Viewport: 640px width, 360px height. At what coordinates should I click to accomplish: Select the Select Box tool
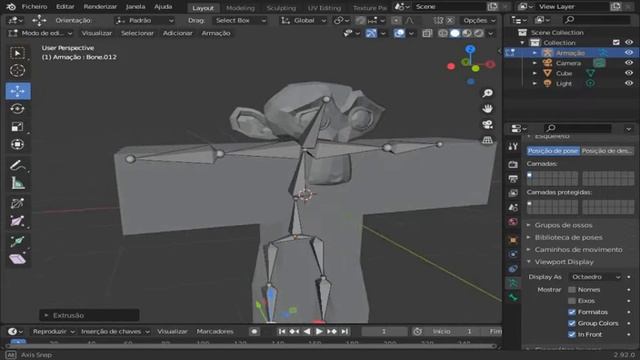(18, 53)
